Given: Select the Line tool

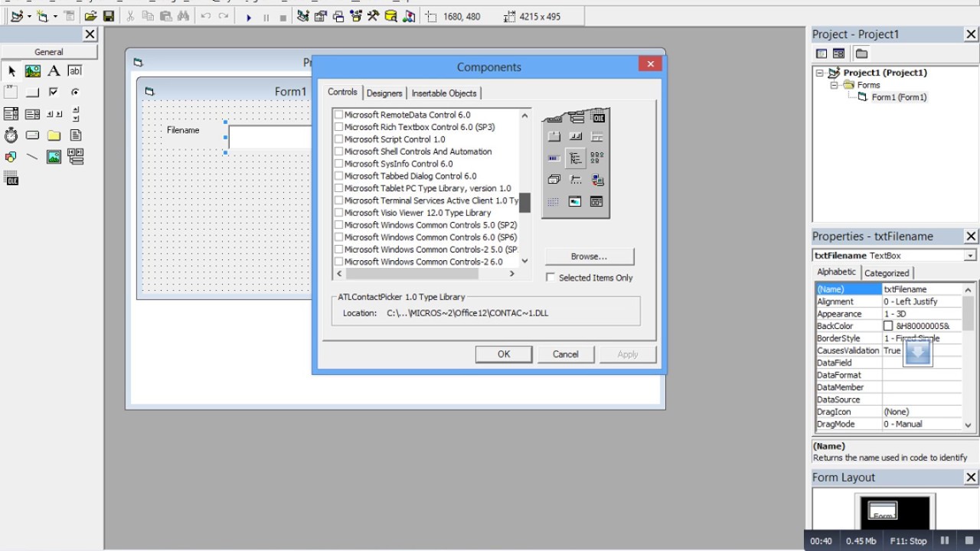Looking at the screenshot, I should point(33,157).
